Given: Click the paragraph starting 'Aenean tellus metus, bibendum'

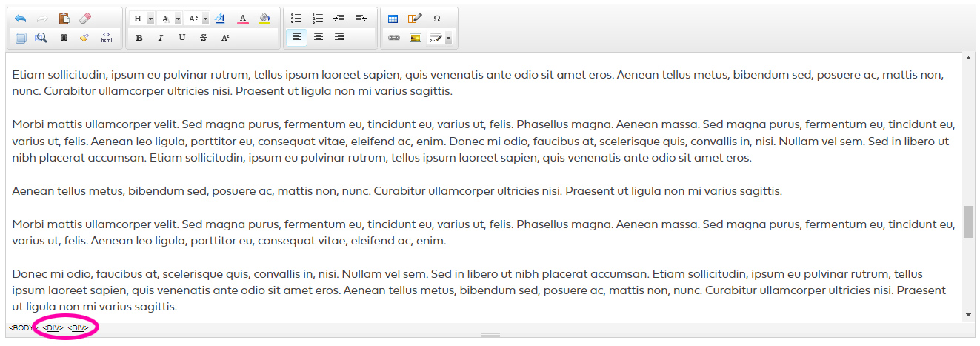Looking at the screenshot, I should pyautogui.click(x=397, y=191).
